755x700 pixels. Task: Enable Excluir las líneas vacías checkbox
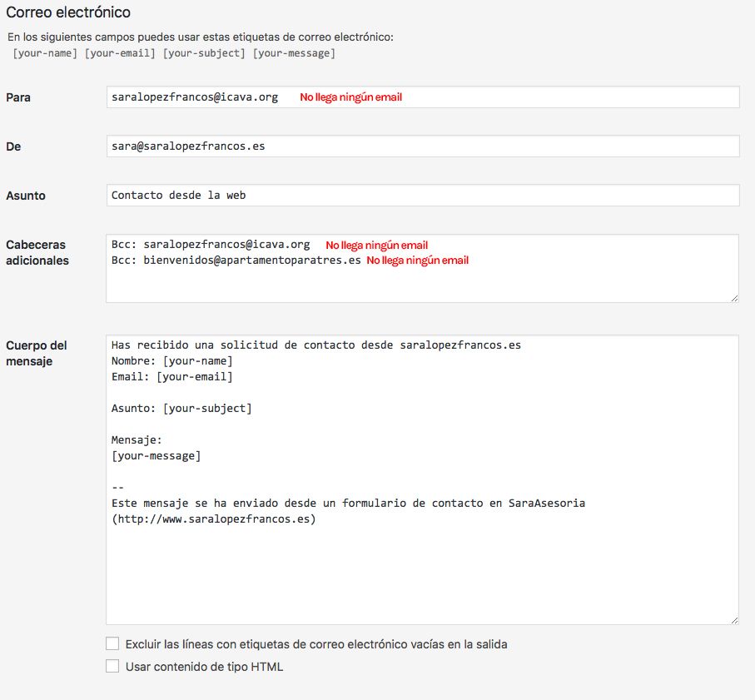(112, 643)
